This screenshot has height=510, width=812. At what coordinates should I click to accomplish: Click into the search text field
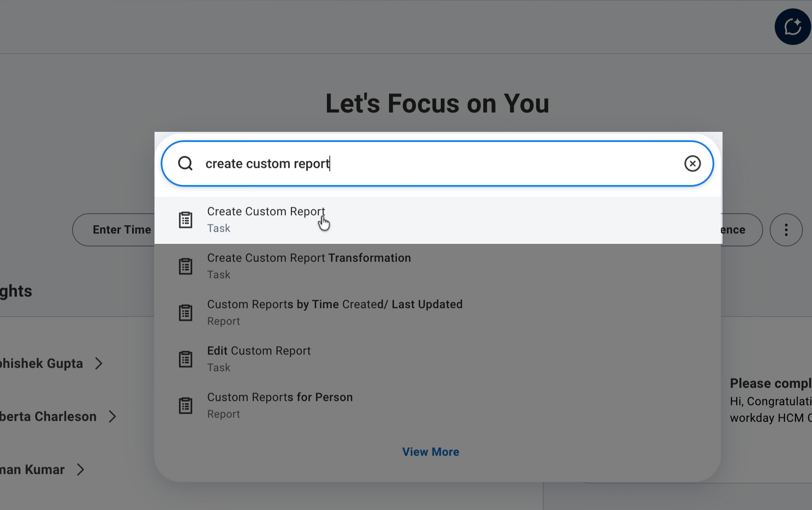[437, 163]
